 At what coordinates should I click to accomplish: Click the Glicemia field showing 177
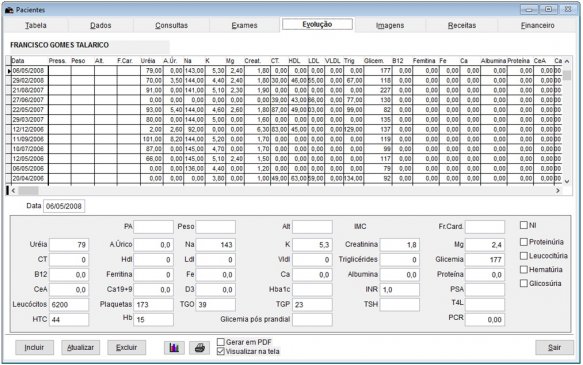[x=485, y=260]
